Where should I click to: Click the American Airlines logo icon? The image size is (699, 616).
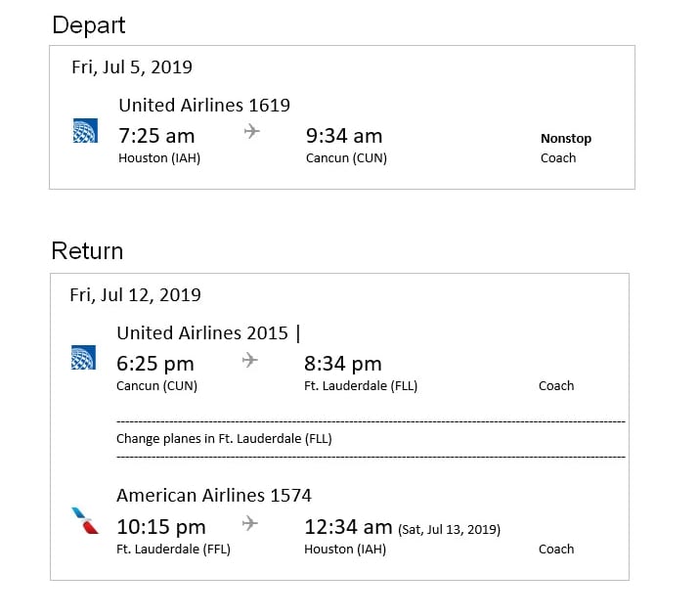(x=85, y=520)
